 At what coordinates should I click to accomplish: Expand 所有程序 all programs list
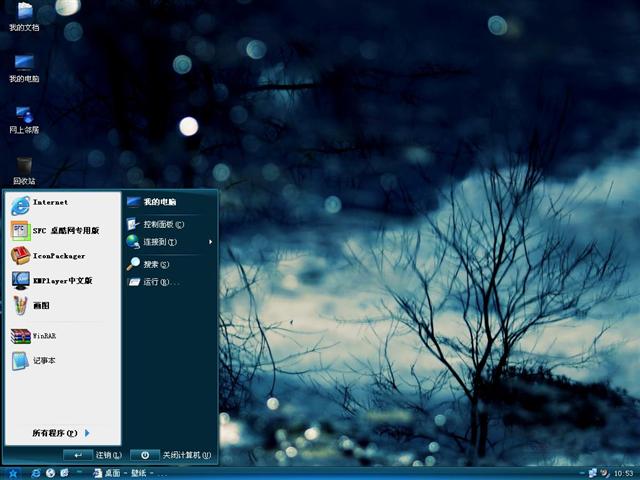coord(61,433)
